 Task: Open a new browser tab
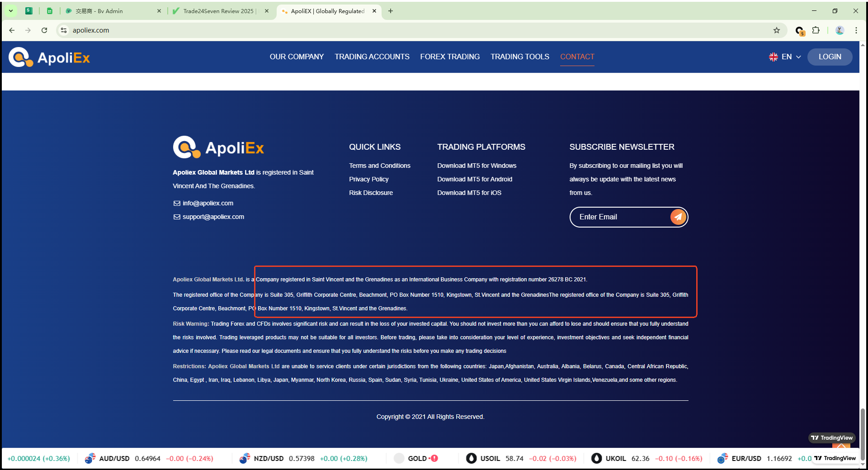point(391,11)
